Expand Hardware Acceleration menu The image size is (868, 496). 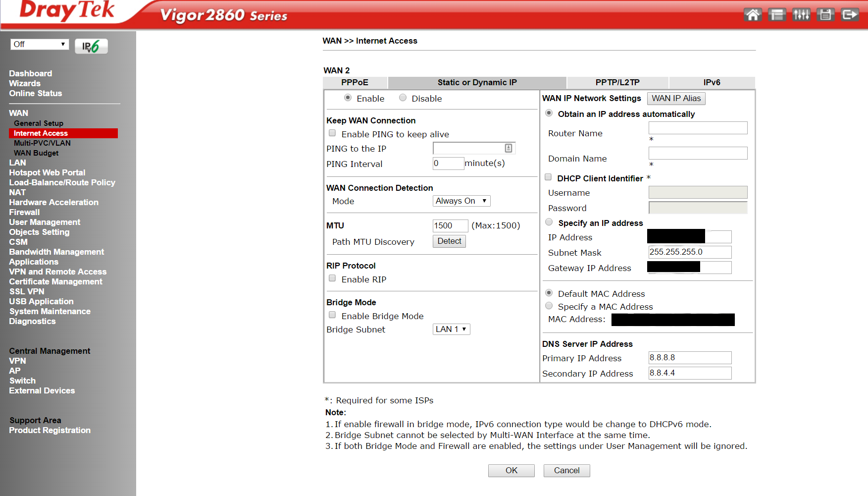point(53,202)
